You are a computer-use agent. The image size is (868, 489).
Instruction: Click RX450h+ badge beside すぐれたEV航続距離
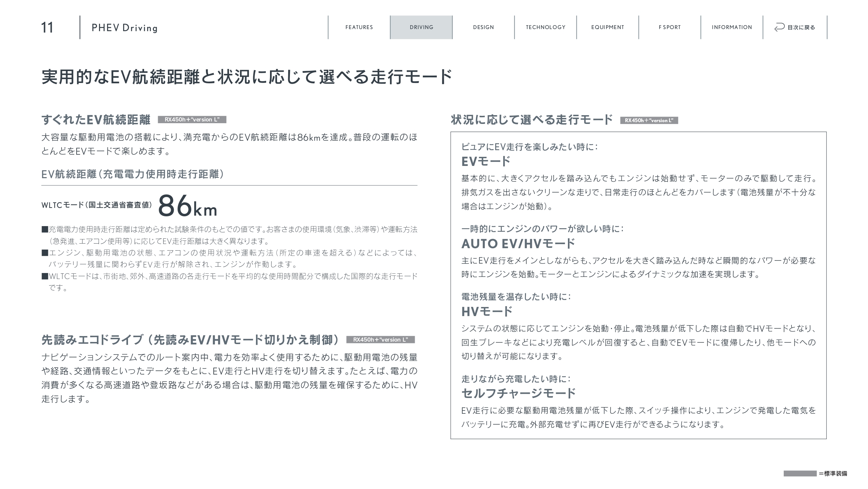click(192, 120)
